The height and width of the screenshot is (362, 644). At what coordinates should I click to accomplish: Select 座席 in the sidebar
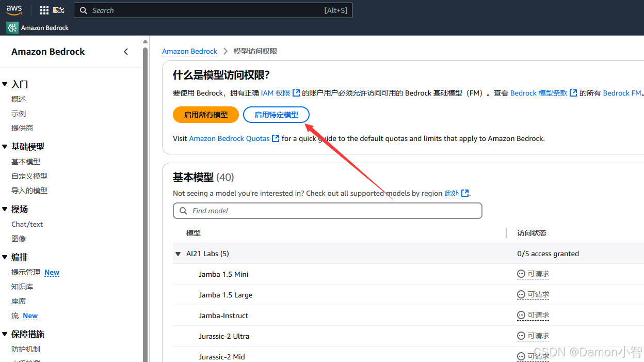pyautogui.click(x=19, y=301)
